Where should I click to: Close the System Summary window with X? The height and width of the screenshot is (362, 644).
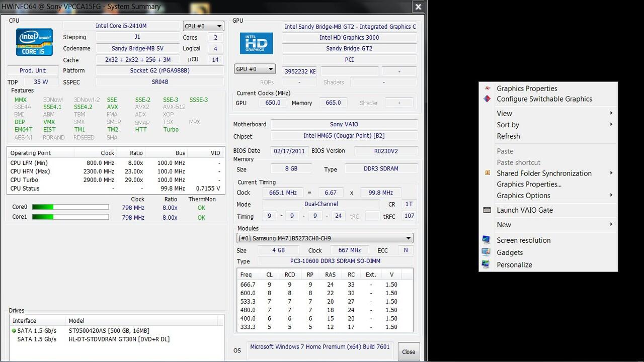418,7
